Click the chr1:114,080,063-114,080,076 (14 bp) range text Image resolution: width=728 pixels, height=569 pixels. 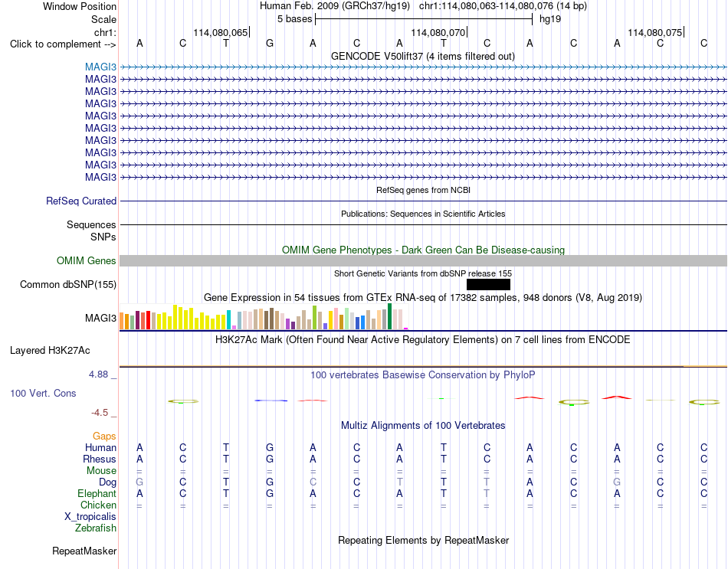(x=503, y=6)
